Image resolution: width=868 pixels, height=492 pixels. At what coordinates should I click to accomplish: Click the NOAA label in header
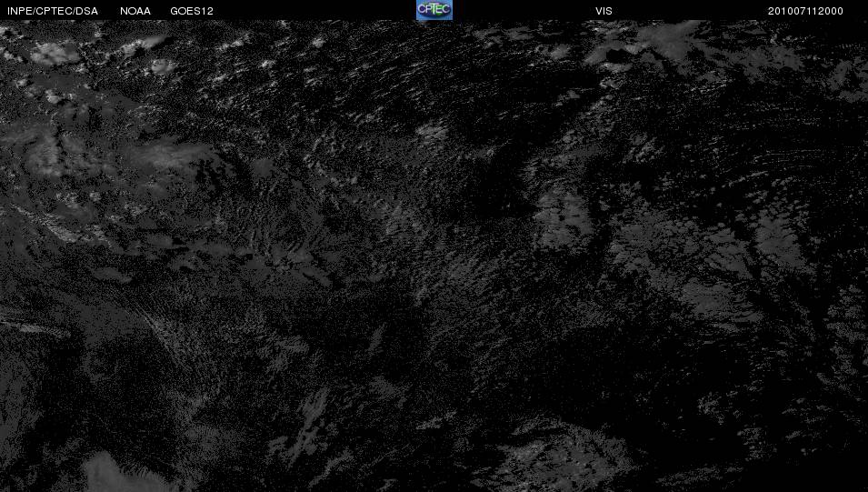point(135,11)
